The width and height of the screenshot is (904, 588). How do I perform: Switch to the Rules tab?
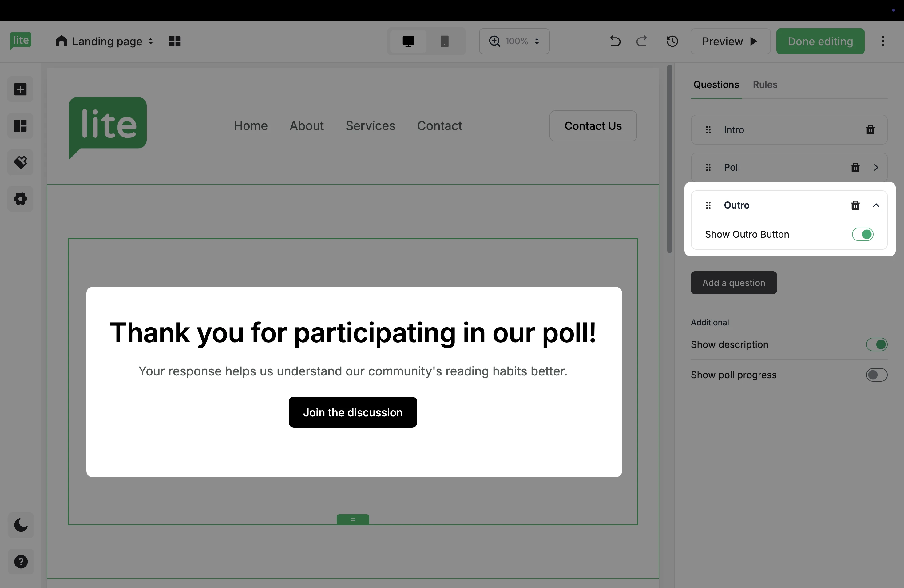[765, 85]
